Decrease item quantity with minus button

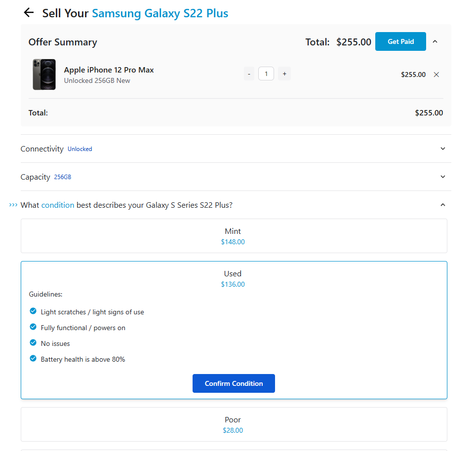click(249, 74)
